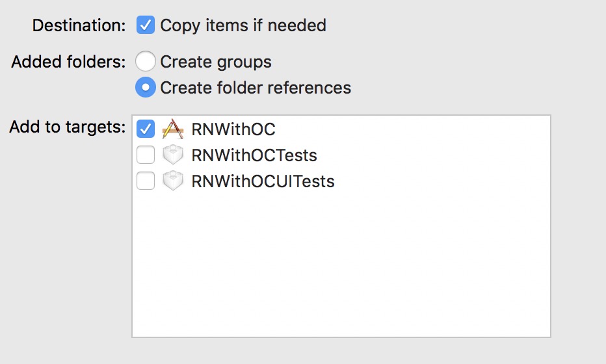This screenshot has height=364, width=606.
Task: Click empty area of the targets list
Action: pos(341,266)
